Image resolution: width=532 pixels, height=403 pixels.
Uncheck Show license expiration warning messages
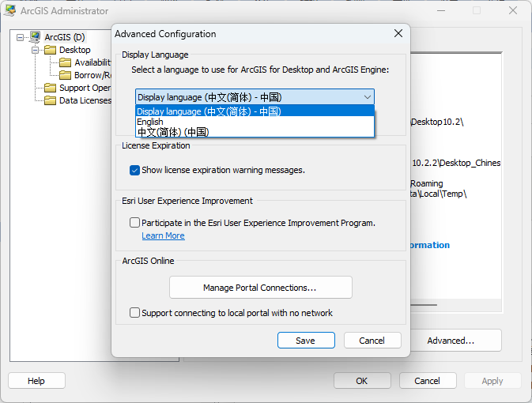coord(134,170)
